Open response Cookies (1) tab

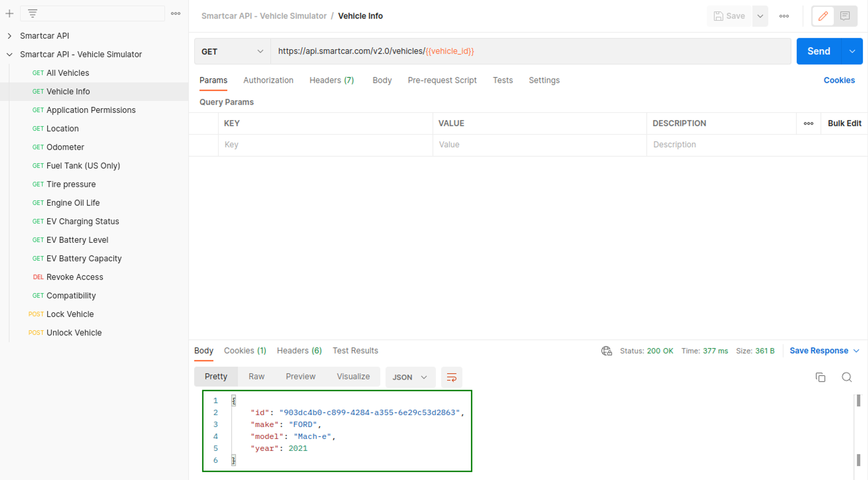point(245,351)
